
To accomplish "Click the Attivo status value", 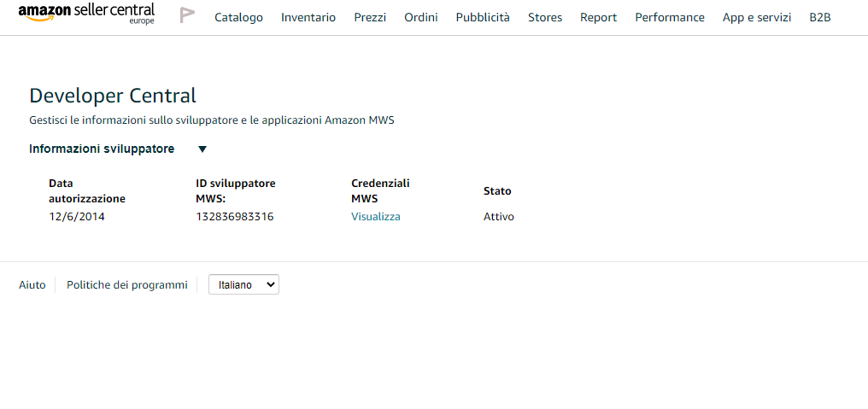I will pyautogui.click(x=499, y=216).
